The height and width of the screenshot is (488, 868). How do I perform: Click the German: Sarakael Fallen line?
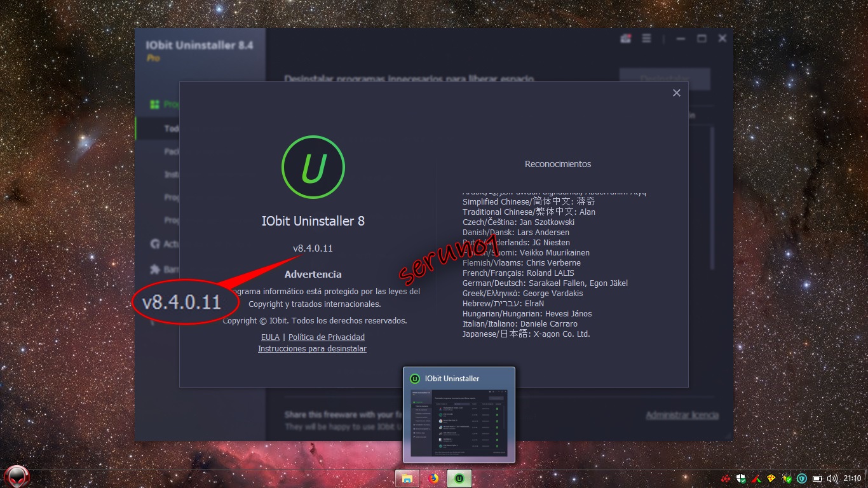pyautogui.click(x=545, y=283)
